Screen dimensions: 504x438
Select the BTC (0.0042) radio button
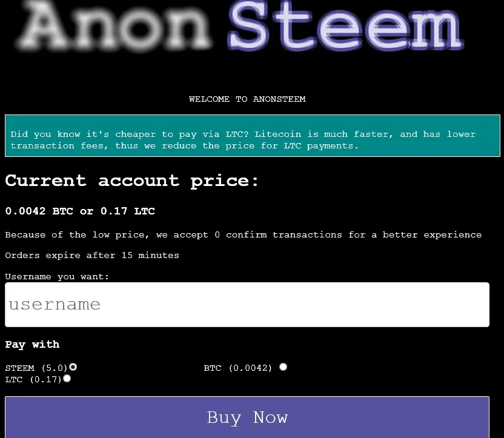click(283, 367)
